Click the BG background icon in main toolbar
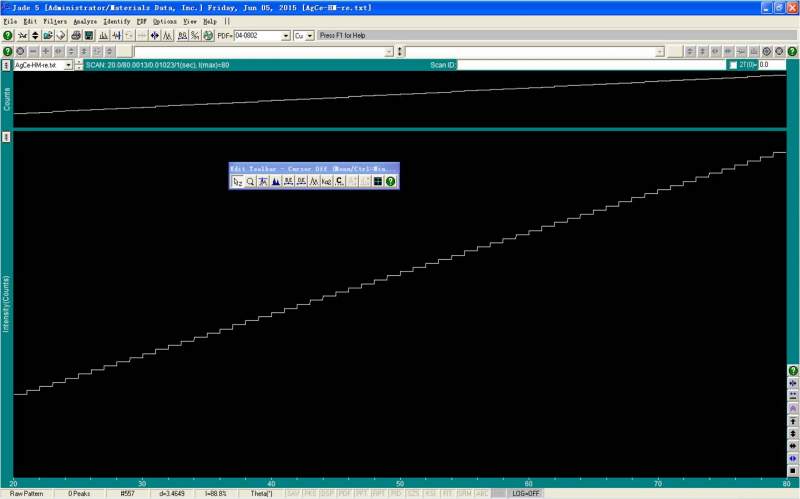Image resolution: width=800 pixels, height=499 pixels. (x=182, y=36)
